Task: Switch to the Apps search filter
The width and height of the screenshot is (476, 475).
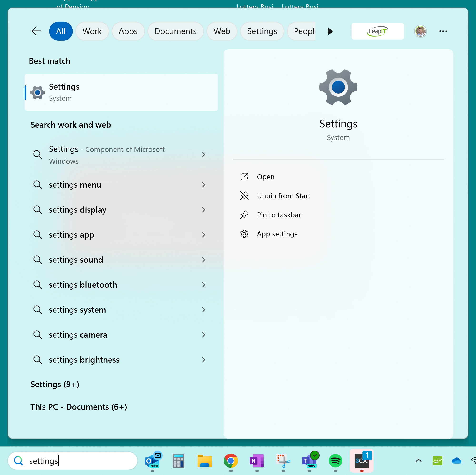Action: [128, 31]
